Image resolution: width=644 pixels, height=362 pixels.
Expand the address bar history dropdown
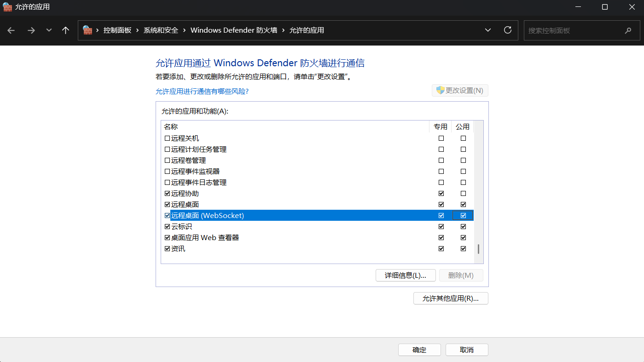(488, 30)
